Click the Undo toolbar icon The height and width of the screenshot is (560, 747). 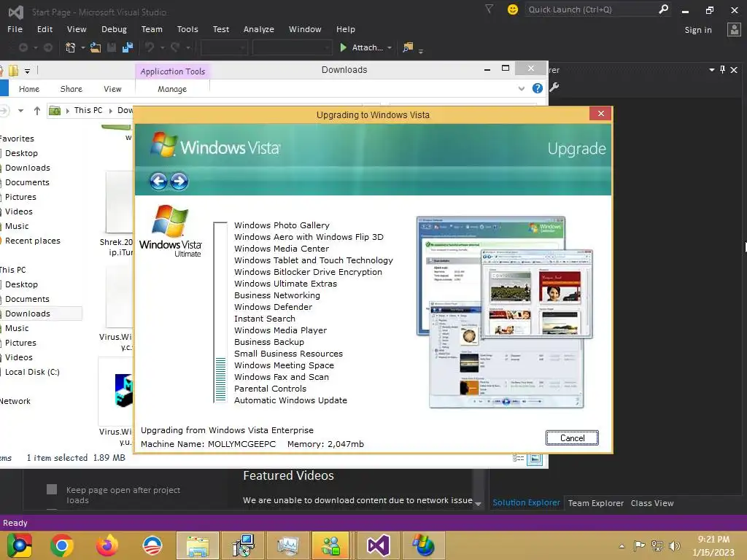pyautogui.click(x=150, y=47)
